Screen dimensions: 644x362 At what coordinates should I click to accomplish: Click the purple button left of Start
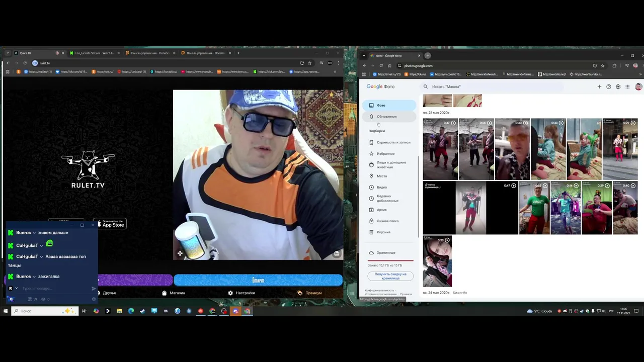135,280
